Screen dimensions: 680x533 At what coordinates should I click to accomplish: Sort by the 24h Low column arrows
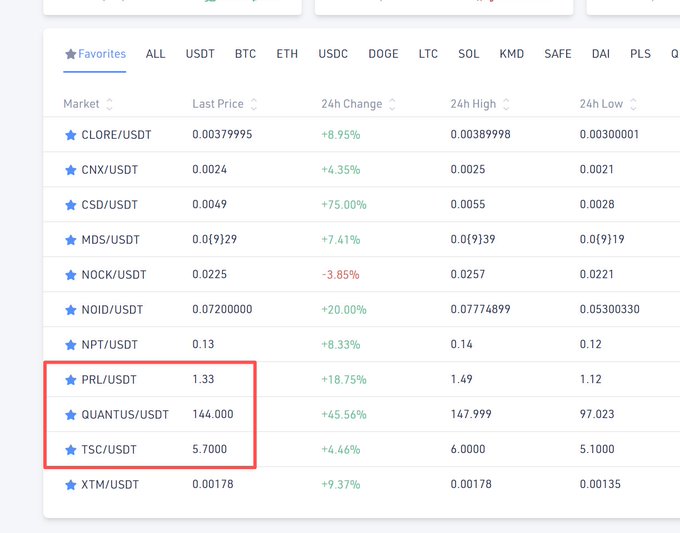pos(633,104)
